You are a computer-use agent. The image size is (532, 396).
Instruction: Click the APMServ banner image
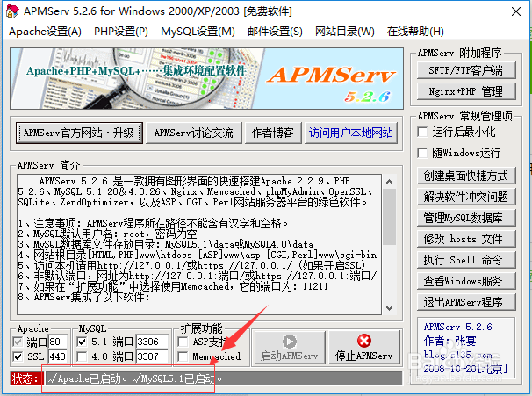coord(206,79)
